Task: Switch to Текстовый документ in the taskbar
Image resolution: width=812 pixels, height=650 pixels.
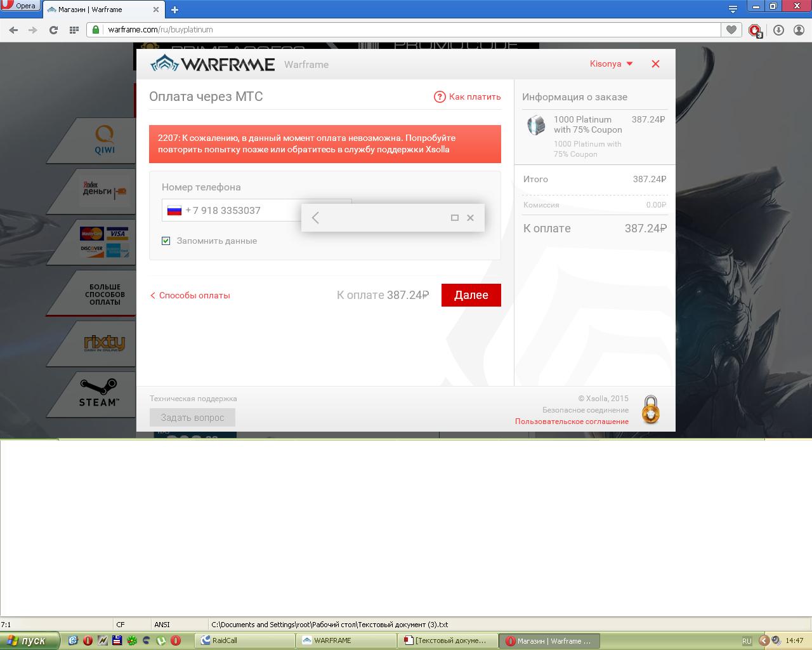Action: (x=448, y=640)
